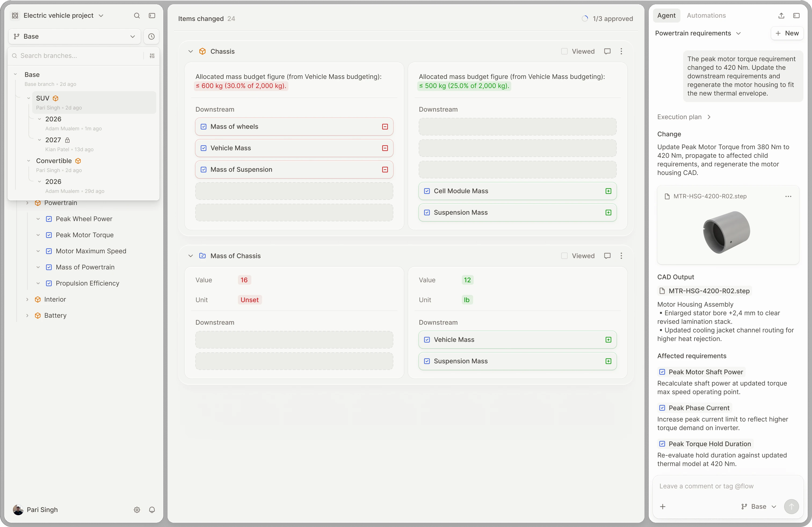Open comments on Mass of Chassis card
Image resolution: width=812 pixels, height=527 pixels.
coord(607,256)
